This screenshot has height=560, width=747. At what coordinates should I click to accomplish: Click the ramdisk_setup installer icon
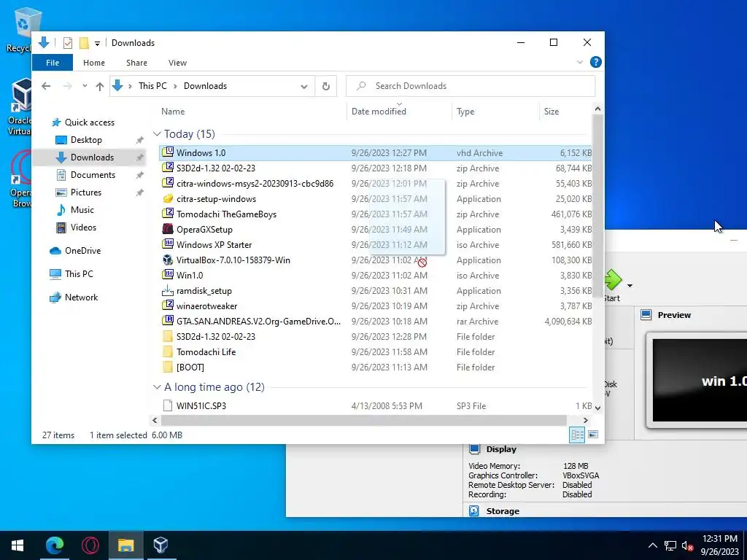point(168,290)
